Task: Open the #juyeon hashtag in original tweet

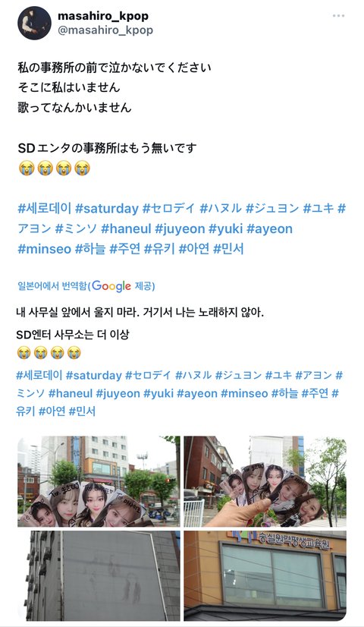Action: (x=180, y=228)
